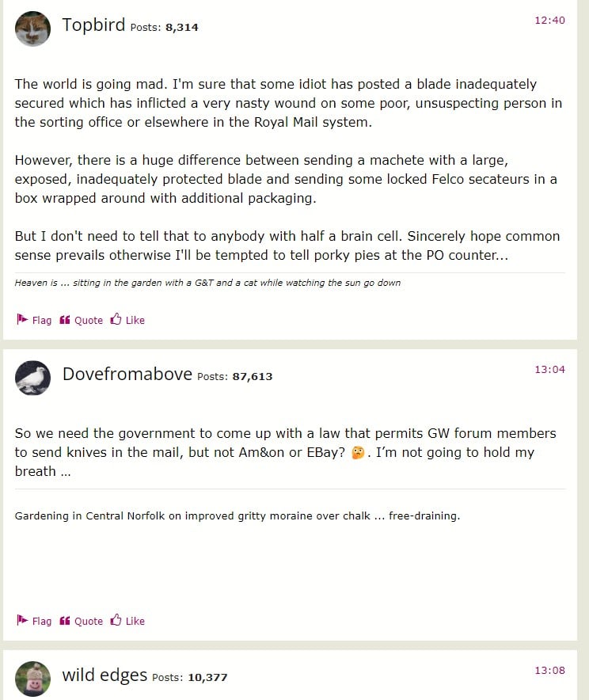The width and height of the screenshot is (589, 700).
Task: Open Dovefromabove's white dove avatar
Action: [x=32, y=378]
